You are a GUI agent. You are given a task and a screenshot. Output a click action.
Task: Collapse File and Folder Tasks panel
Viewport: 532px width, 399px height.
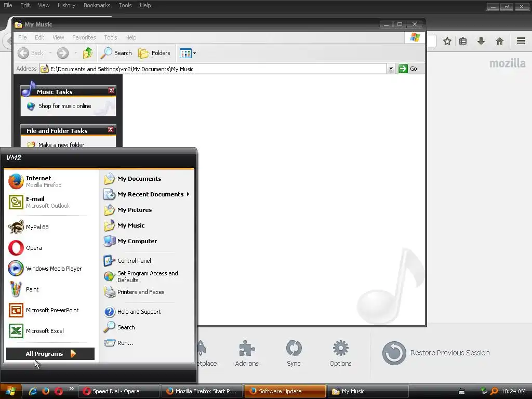pos(111,129)
